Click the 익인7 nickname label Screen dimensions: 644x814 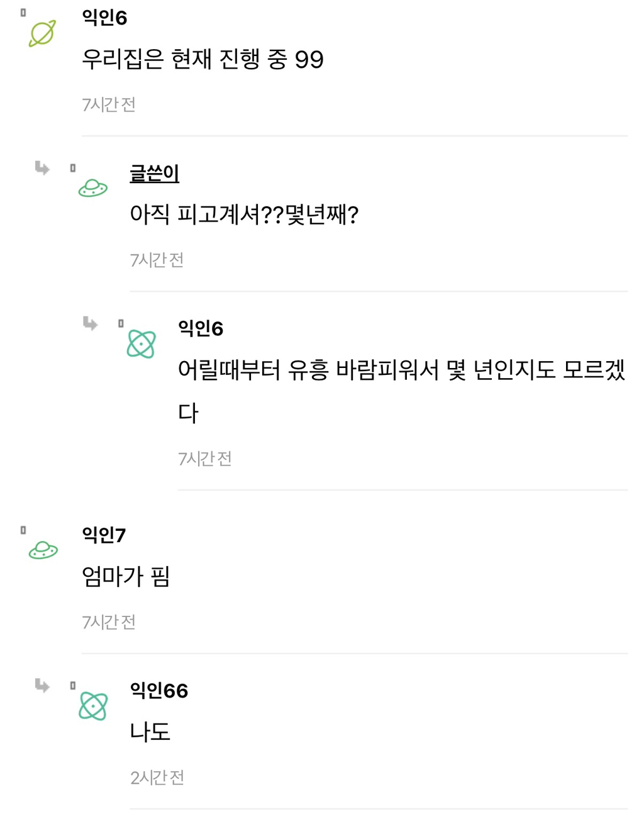point(101,534)
